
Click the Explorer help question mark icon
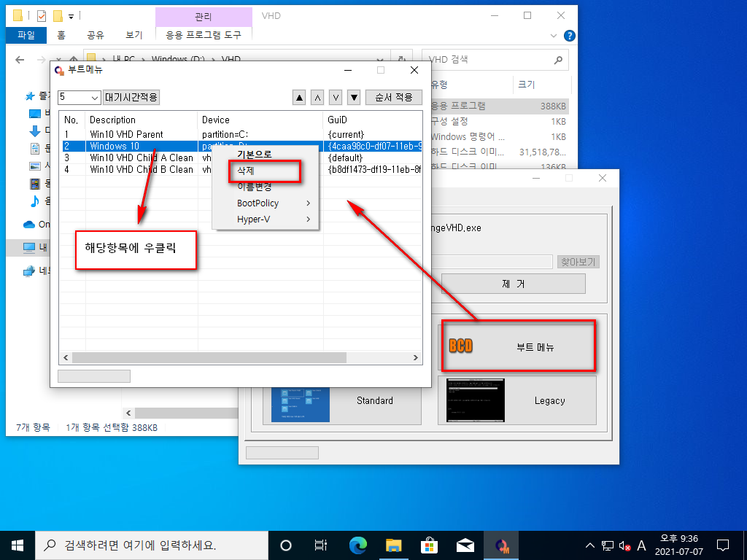[569, 36]
